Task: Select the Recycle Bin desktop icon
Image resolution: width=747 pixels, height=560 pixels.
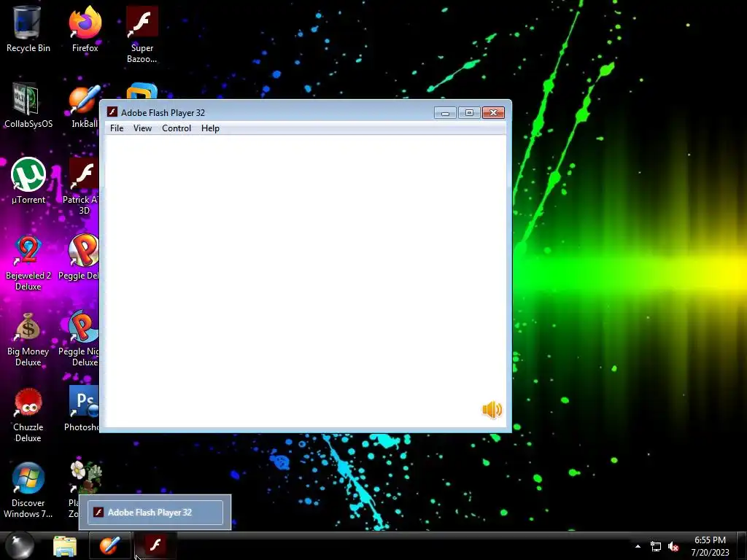Action: point(28,28)
